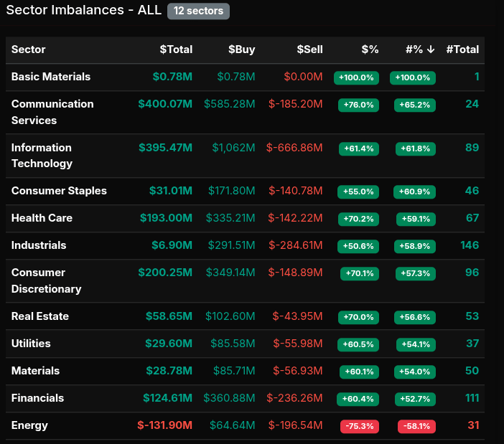
Task: Sort table by $Total column
Action: pos(176,49)
